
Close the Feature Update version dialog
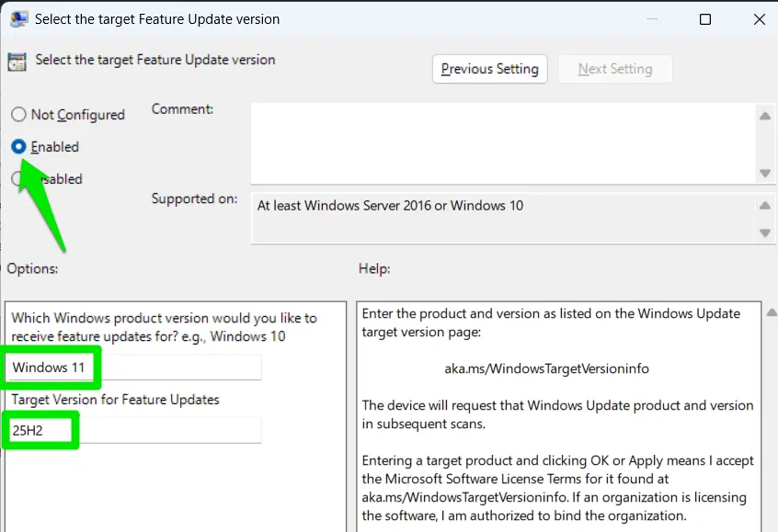coord(758,19)
